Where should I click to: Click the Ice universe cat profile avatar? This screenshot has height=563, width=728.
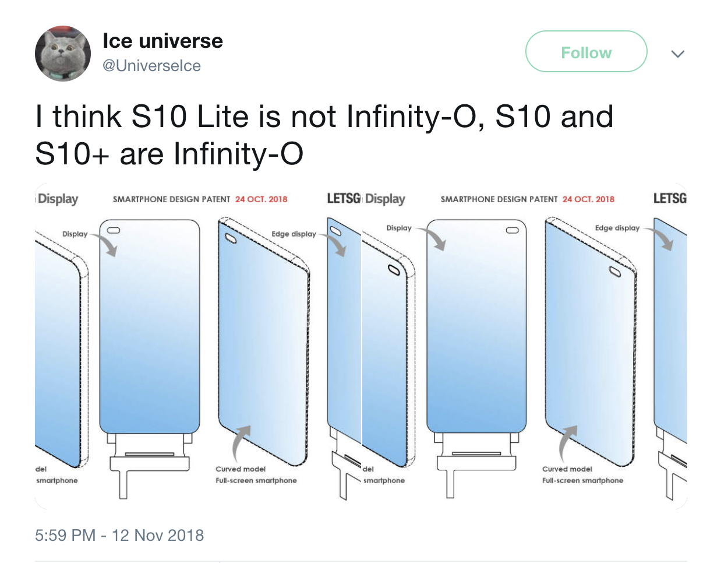63,54
